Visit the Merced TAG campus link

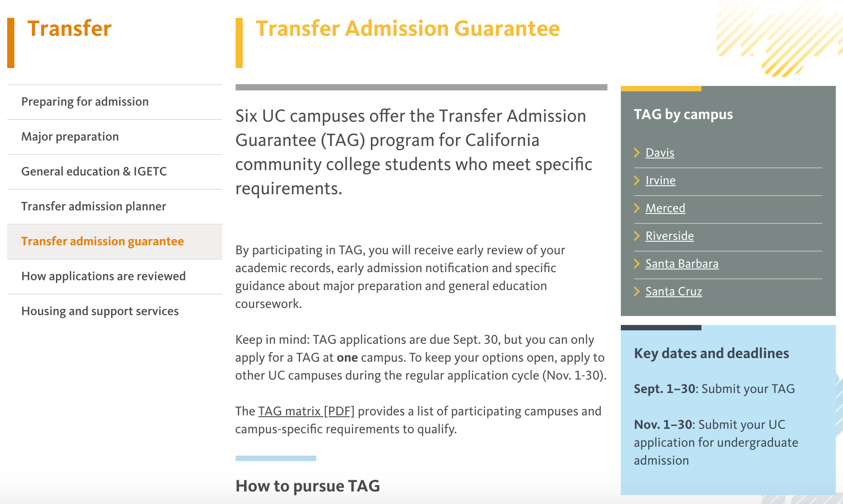pos(665,208)
